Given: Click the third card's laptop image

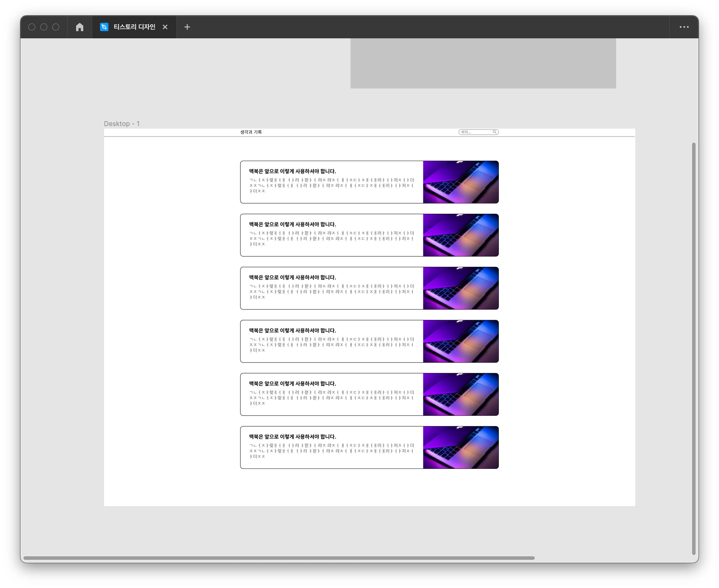Looking at the screenshot, I should point(460,288).
